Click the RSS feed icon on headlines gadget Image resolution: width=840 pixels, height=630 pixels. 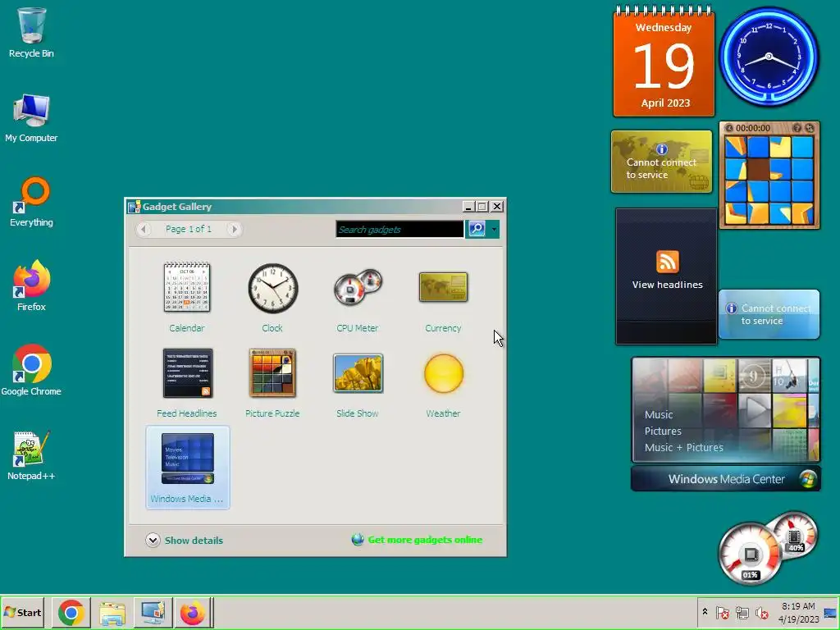pos(668,262)
